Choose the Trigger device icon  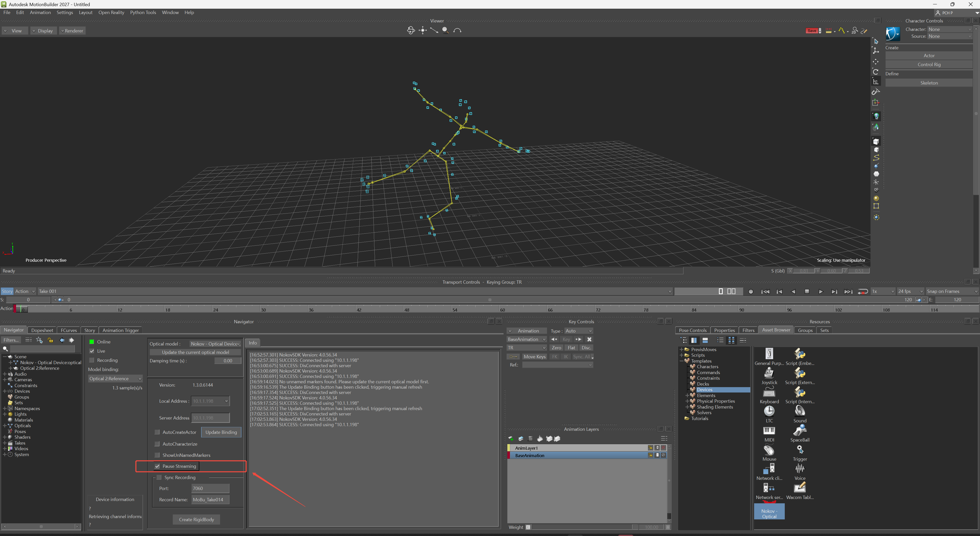[800, 450]
